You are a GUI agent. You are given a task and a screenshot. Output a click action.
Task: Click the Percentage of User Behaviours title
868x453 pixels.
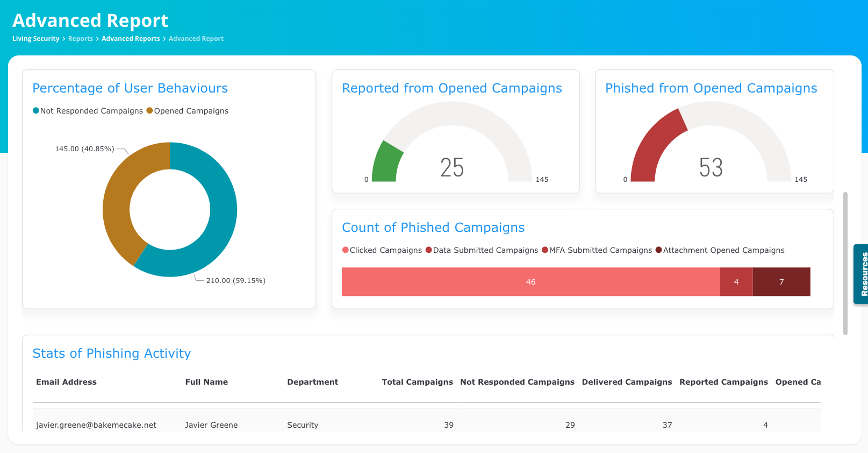(130, 88)
